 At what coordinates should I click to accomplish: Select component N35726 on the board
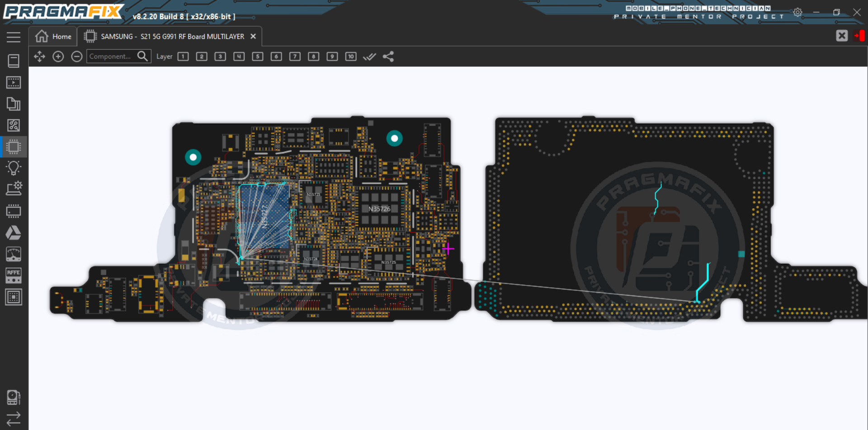(379, 209)
